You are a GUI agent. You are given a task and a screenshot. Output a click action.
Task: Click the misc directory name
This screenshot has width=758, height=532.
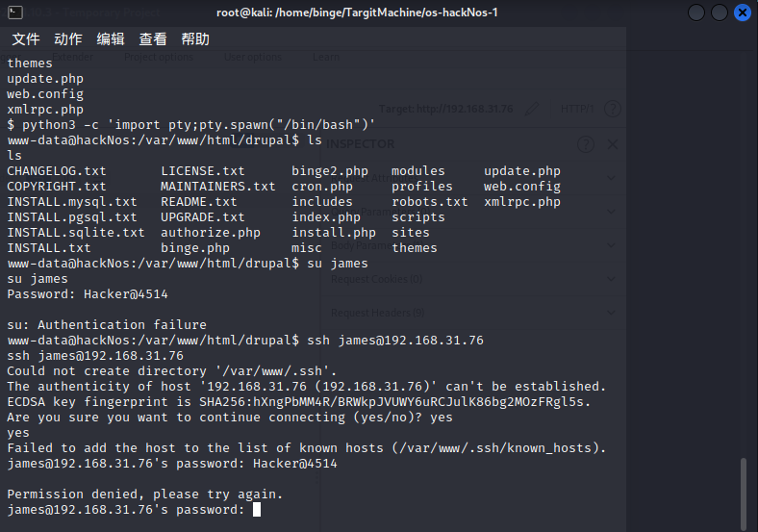(307, 248)
